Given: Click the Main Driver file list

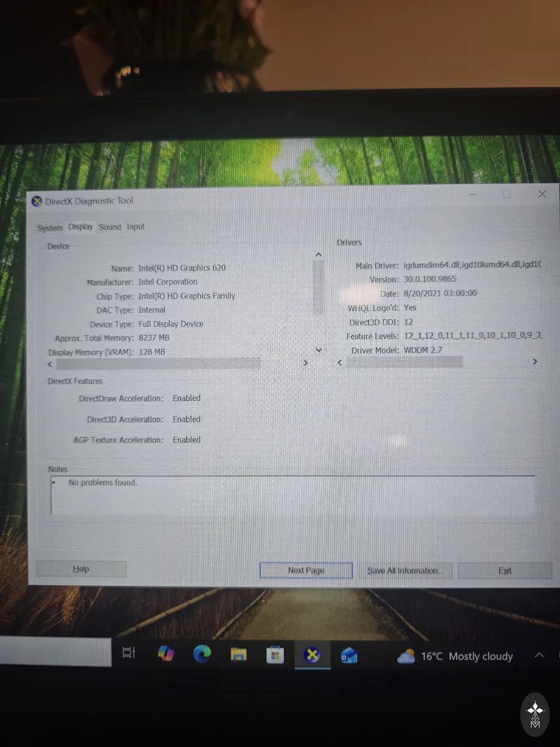Looking at the screenshot, I should tap(472, 265).
